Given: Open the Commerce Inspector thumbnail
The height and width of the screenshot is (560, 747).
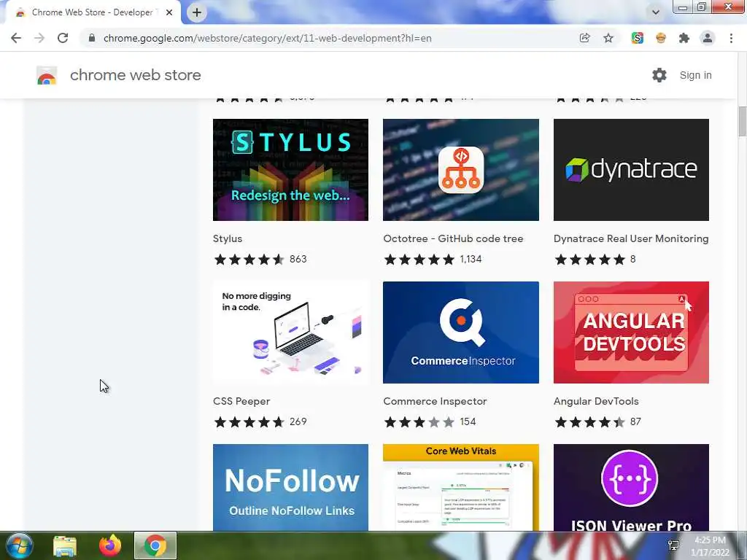Looking at the screenshot, I should [461, 332].
